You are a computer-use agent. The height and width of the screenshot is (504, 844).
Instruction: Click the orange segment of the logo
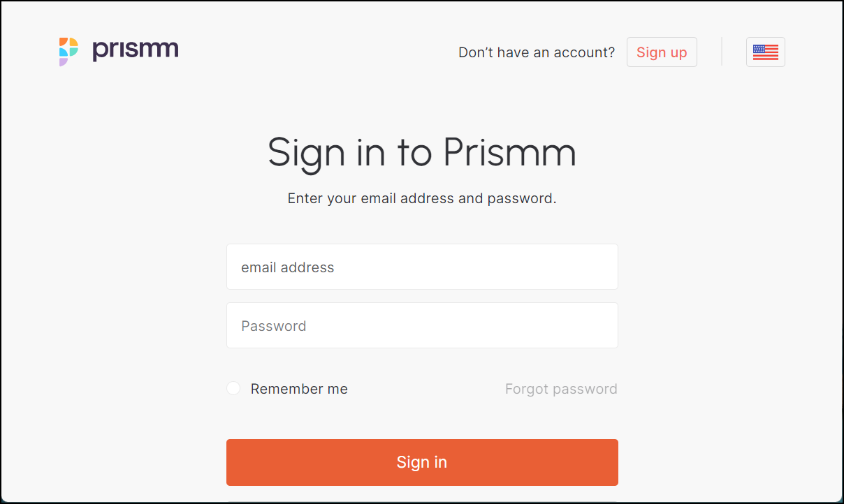(x=63, y=41)
